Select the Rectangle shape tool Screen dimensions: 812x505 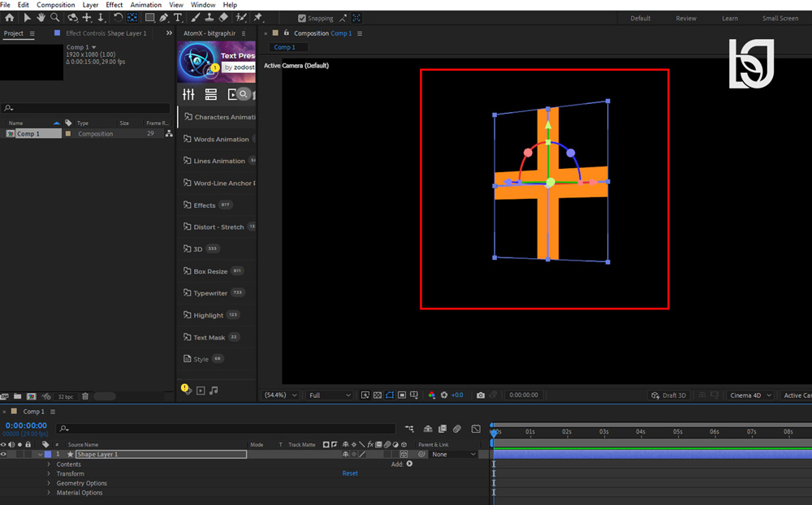tap(149, 18)
